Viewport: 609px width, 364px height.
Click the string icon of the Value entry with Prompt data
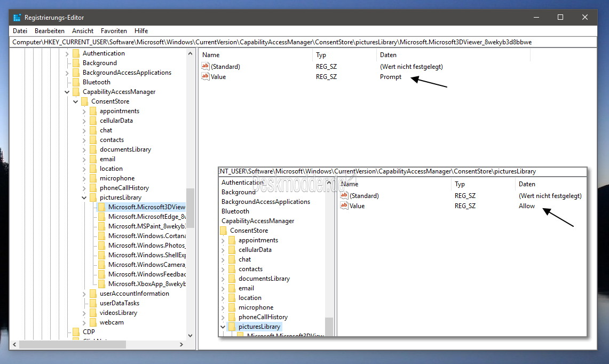coord(205,76)
